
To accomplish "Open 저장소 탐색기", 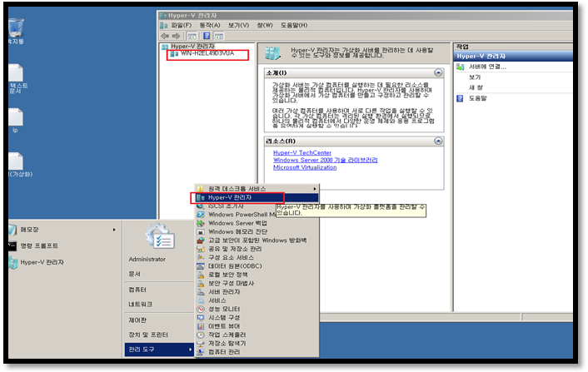I will [x=257, y=344].
